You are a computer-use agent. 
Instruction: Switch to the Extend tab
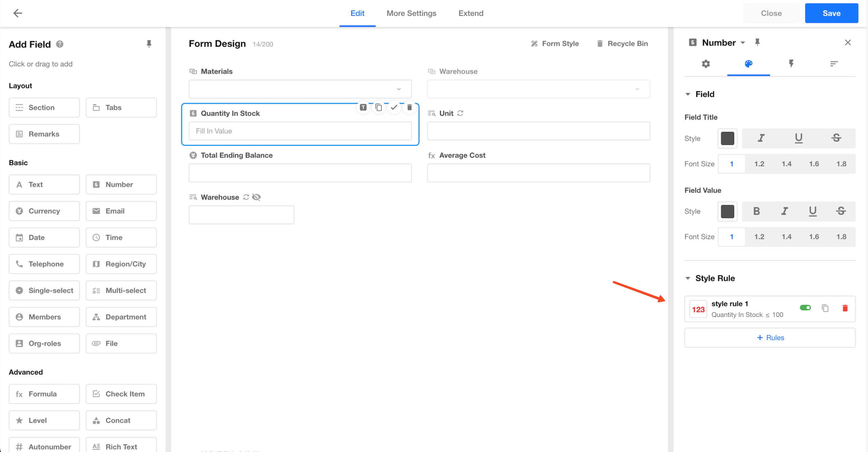[x=471, y=13]
